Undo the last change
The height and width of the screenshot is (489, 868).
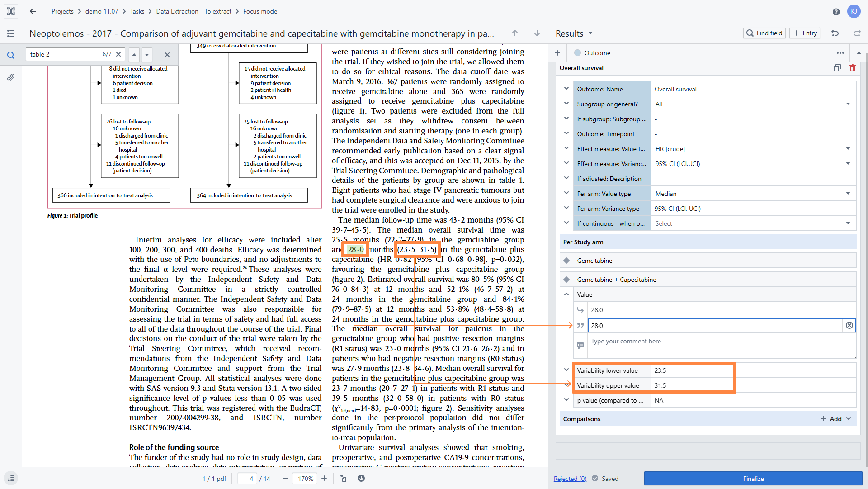835,33
